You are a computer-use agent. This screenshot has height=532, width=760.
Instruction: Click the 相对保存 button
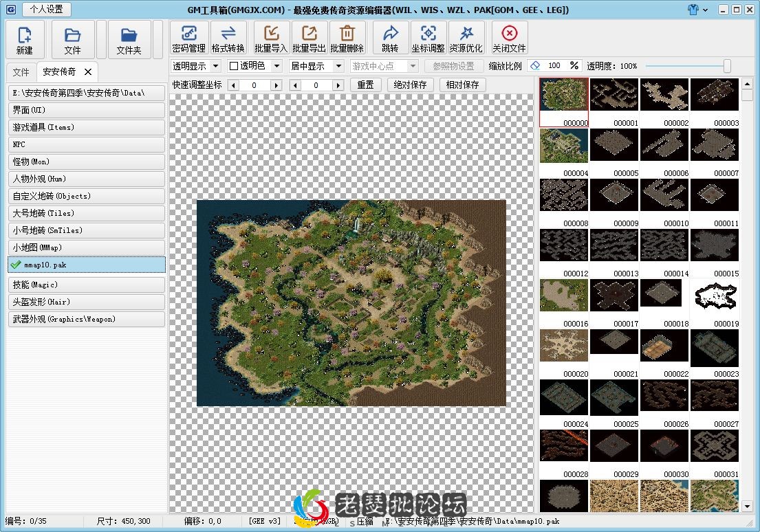point(462,85)
